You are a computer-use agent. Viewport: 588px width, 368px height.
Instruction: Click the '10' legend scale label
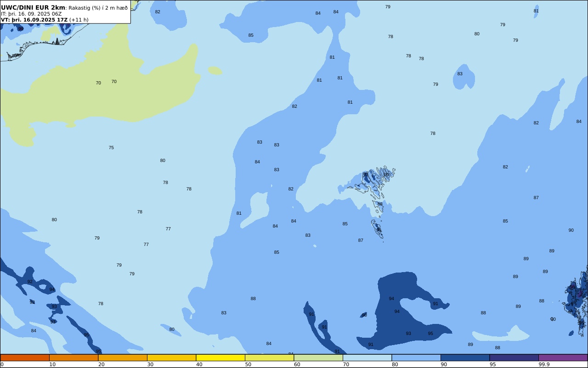point(52,364)
